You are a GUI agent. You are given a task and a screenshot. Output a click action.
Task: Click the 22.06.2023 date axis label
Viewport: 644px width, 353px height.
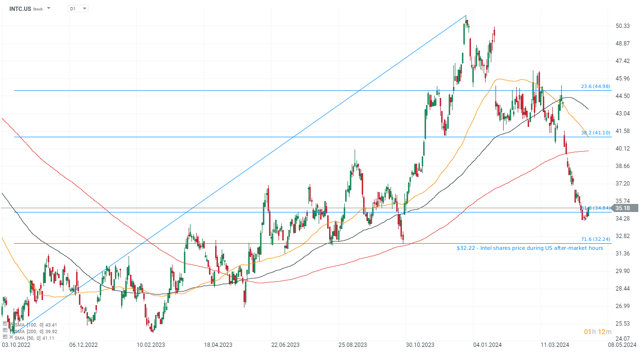(x=286, y=344)
